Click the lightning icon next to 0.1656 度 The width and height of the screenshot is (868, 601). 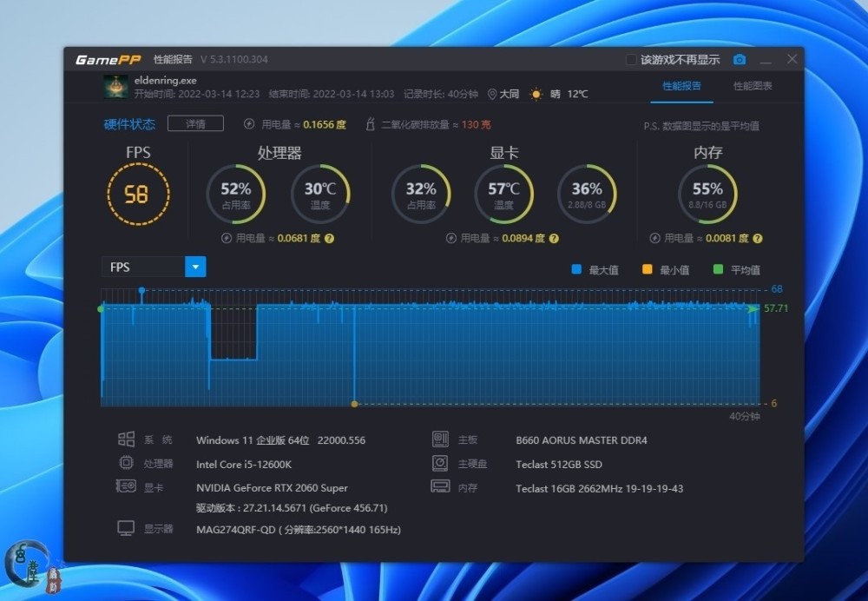tap(249, 124)
